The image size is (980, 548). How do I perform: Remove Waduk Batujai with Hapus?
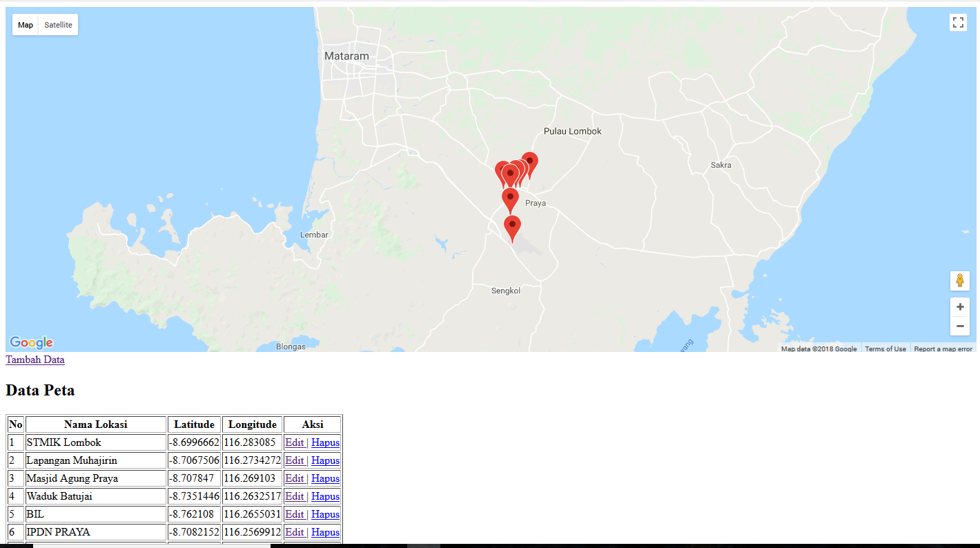pyautogui.click(x=325, y=496)
